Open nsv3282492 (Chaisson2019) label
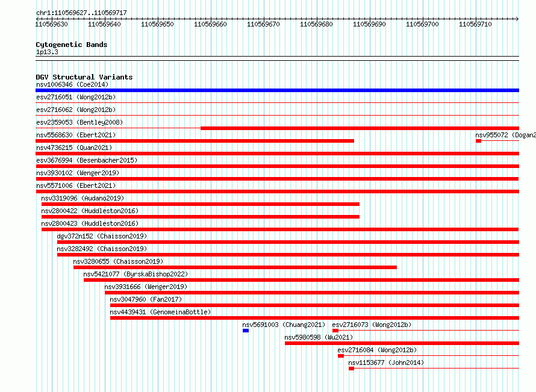The width and height of the screenshot is (536, 392). pos(102,249)
